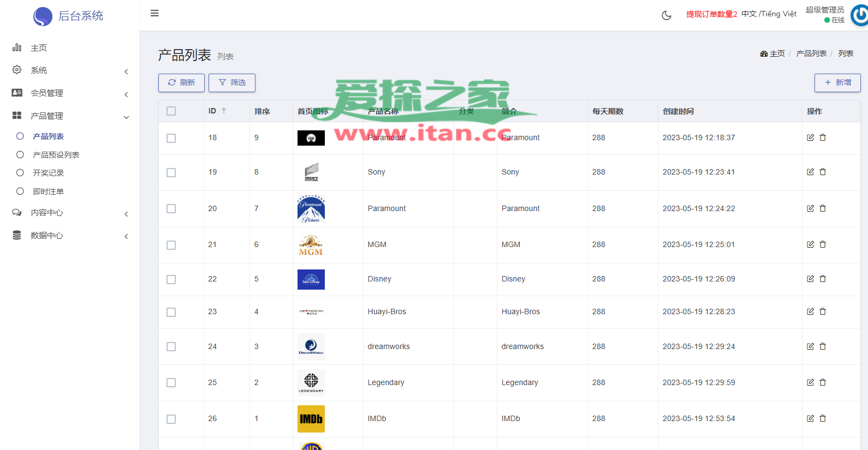The width and height of the screenshot is (868, 450).
Task: Expand the 会员管理 sidebar menu
Action: [70, 93]
